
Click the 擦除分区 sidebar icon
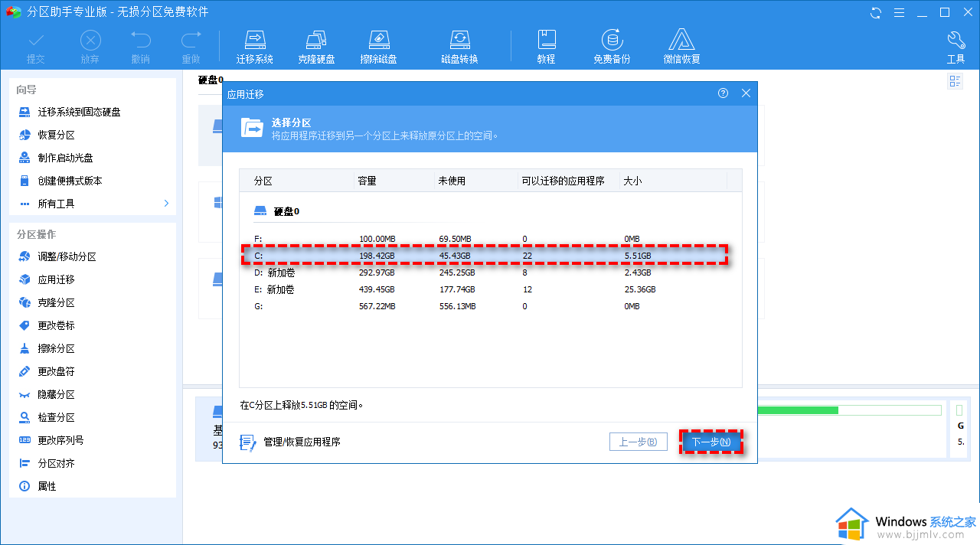point(24,349)
